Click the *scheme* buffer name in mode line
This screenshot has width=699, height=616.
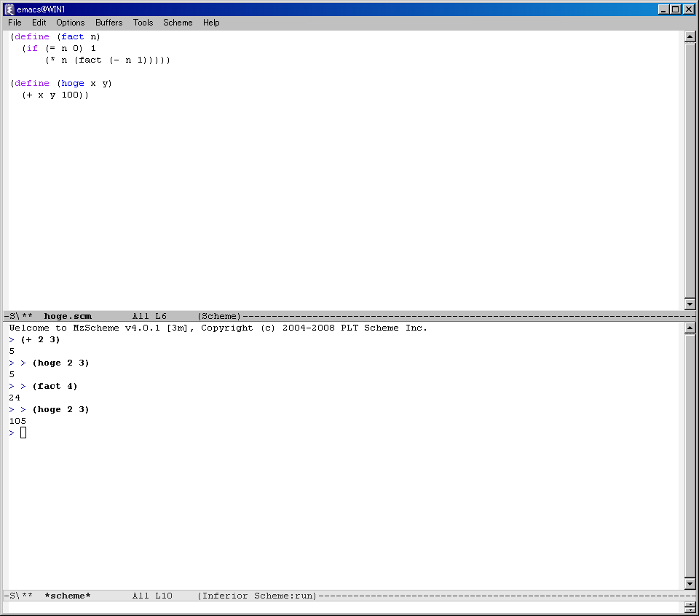[x=68, y=596]
